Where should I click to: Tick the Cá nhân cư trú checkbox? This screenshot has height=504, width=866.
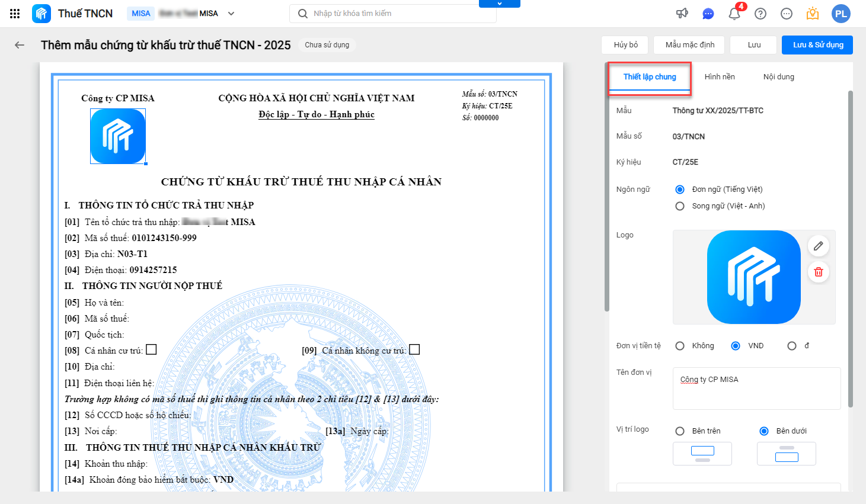point(151,350)
